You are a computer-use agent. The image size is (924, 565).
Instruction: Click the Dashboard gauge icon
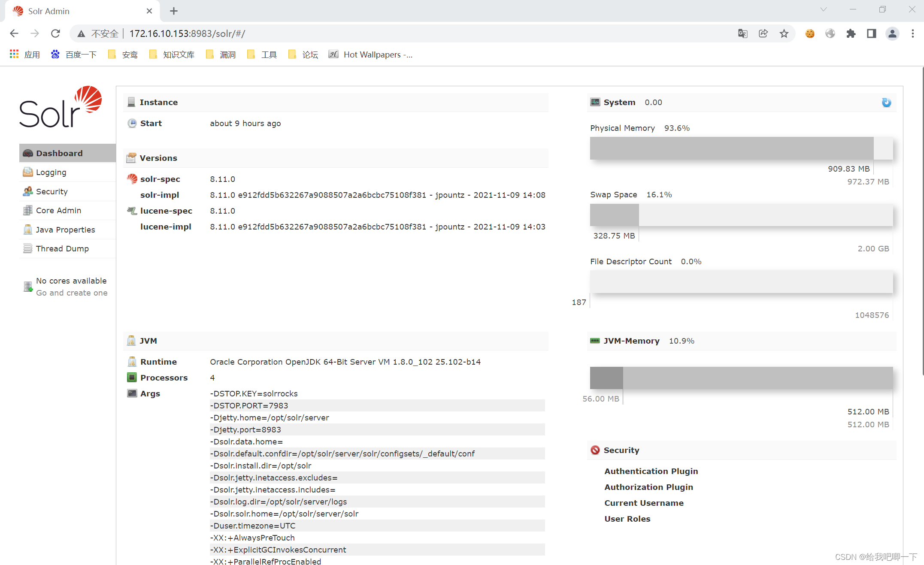pos(28,153)
